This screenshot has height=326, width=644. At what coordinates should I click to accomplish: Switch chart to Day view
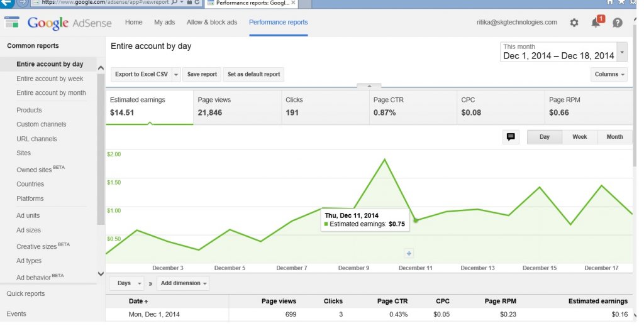click(x=545, y=137)
